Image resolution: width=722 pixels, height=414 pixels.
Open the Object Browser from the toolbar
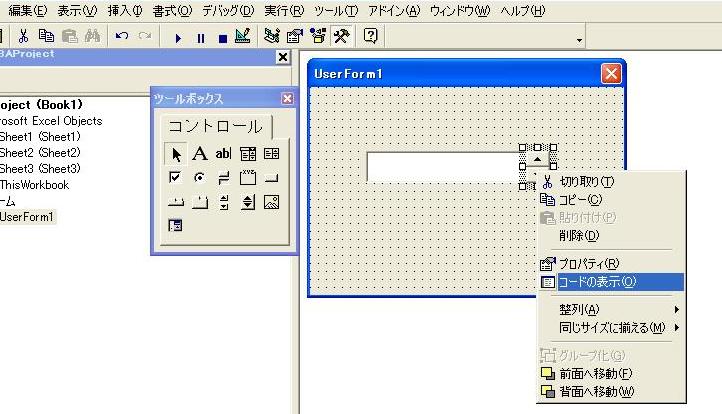319,37
